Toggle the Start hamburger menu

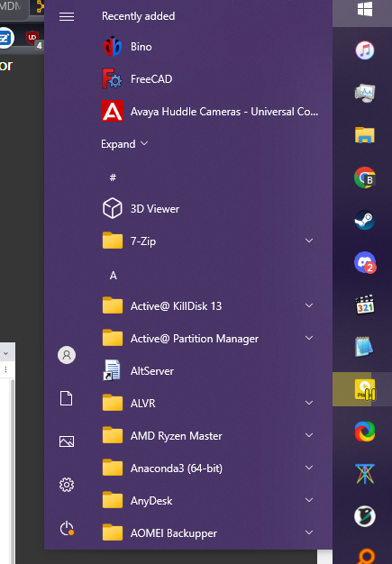pos(67,16)
